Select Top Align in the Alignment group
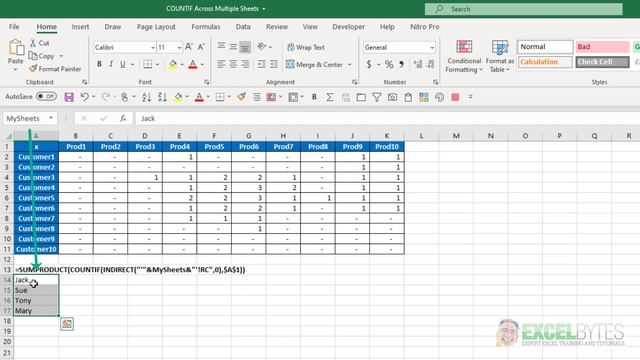The height and width of the screenshot is (360, 640). tap(221, 47)
